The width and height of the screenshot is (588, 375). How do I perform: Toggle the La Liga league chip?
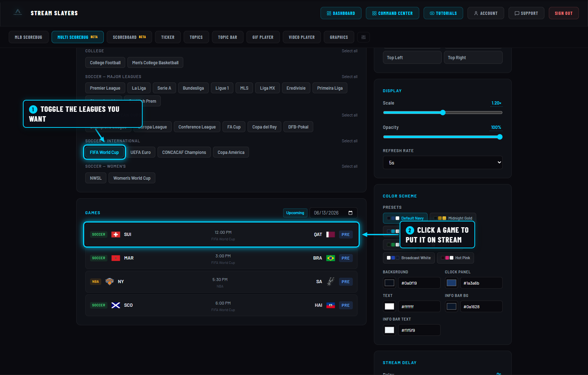(x=139, y=88)
